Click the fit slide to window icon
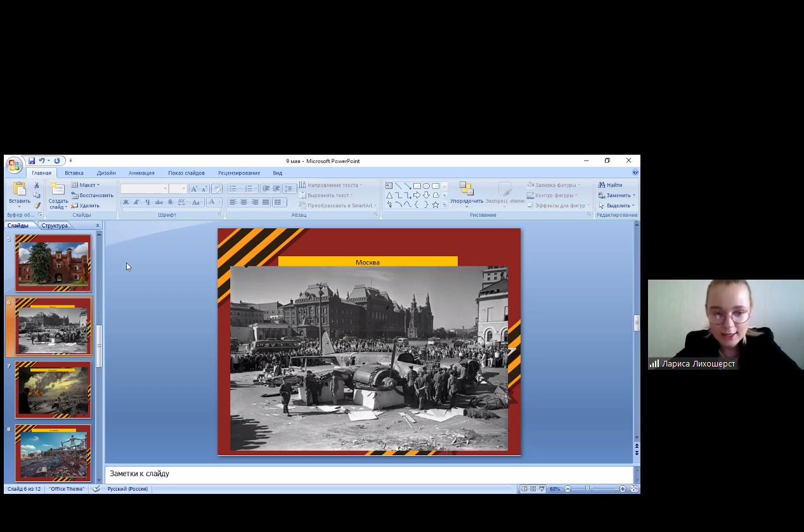804x532 pixels. click(635, 489)
